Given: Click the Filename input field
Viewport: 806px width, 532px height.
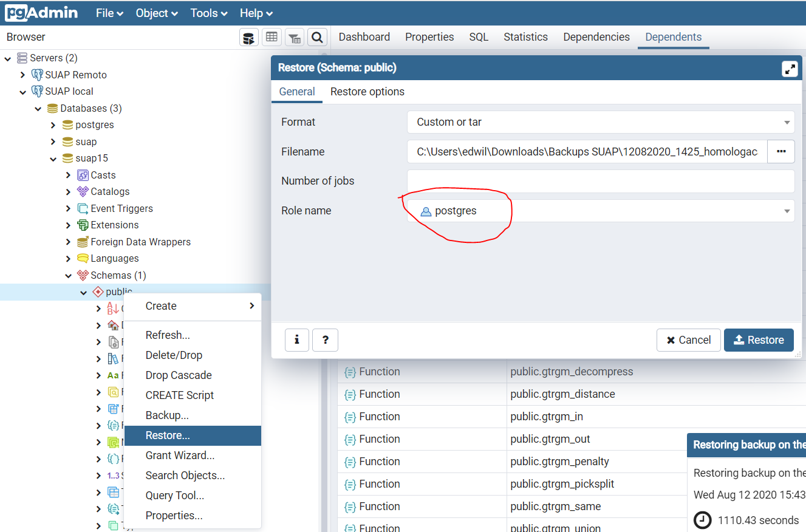Looking at the screenshot, I should (x=587, y=152).
